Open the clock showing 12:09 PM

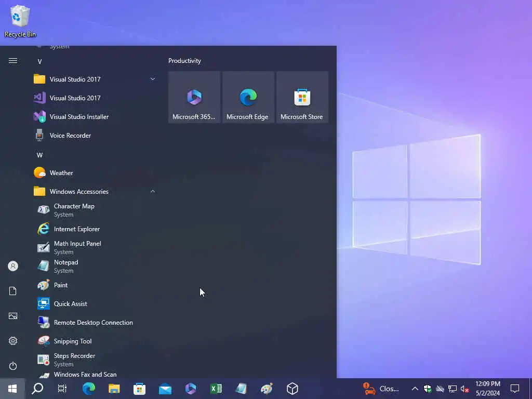coord(487,389)
